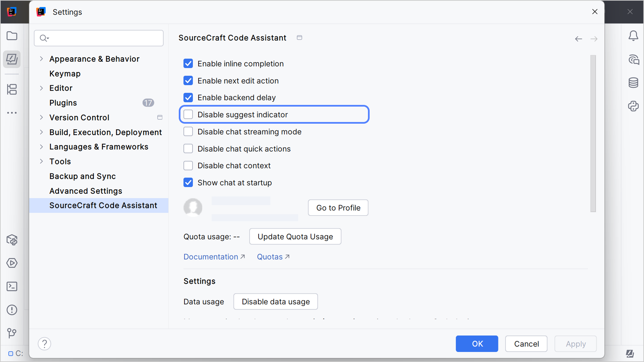Screen dimensions: 644x362
Task: Click the Help question mark icon
Action: pos(45,344)
